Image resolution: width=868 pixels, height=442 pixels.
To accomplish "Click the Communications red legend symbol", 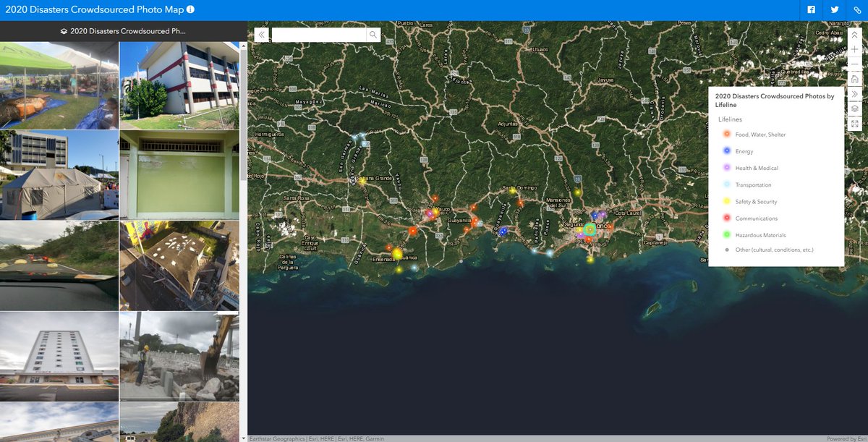I will pos(726,218).
